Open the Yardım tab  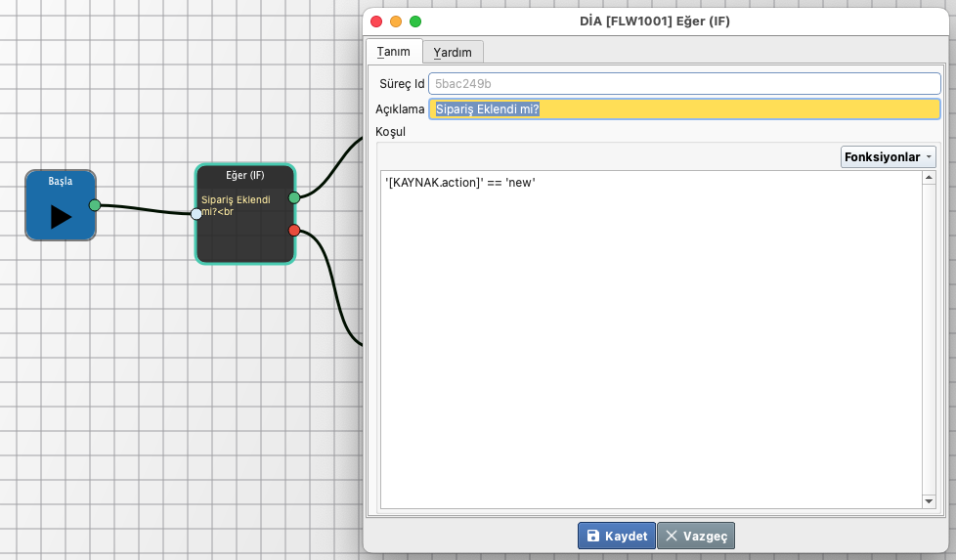[x=453, y=52]
